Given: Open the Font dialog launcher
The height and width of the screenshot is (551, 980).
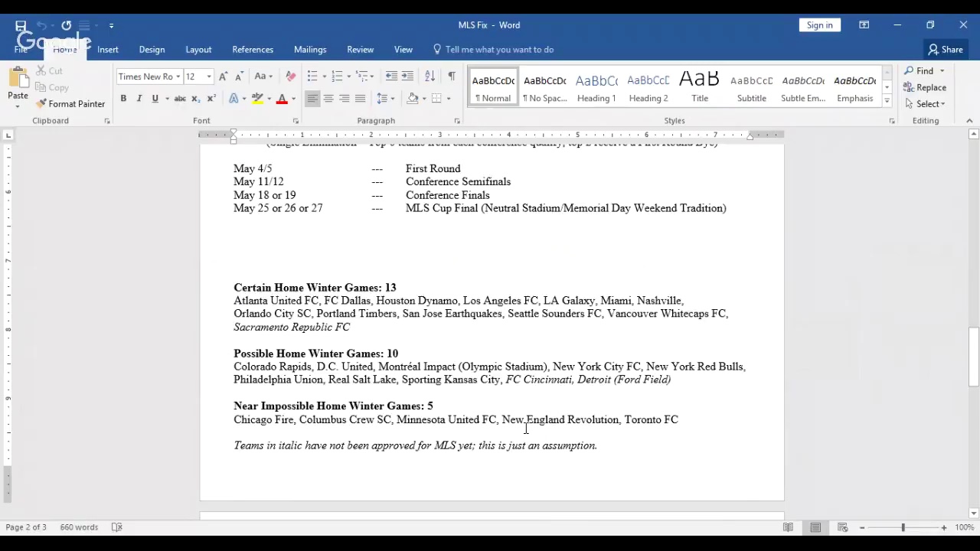Looking at the screenshot, I should [296, 121].
